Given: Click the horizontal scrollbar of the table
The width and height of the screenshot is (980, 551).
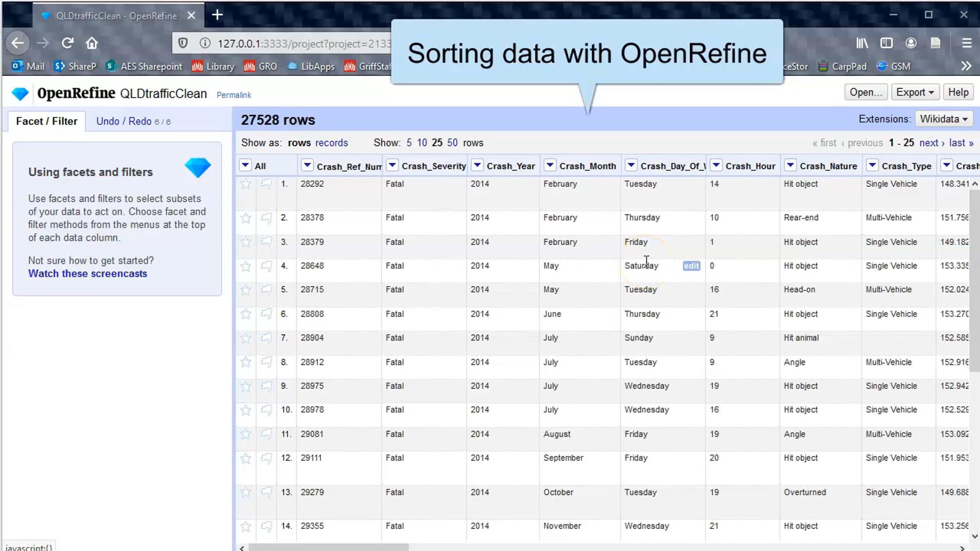Looking at the screenshot, I should click(x=329, y=547).
